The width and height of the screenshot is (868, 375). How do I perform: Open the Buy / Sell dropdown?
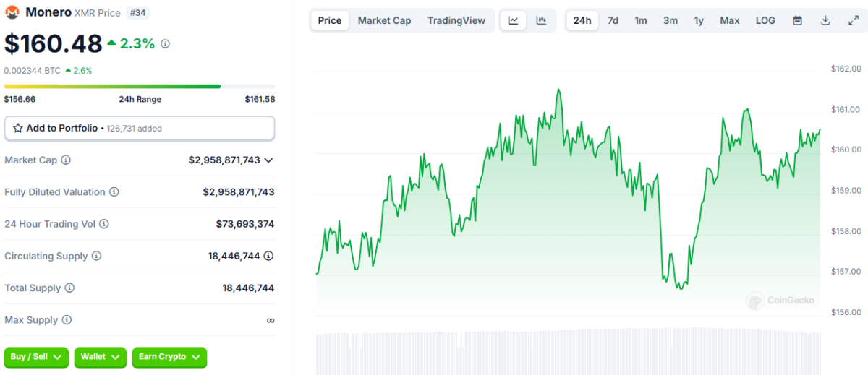(36, 357)
